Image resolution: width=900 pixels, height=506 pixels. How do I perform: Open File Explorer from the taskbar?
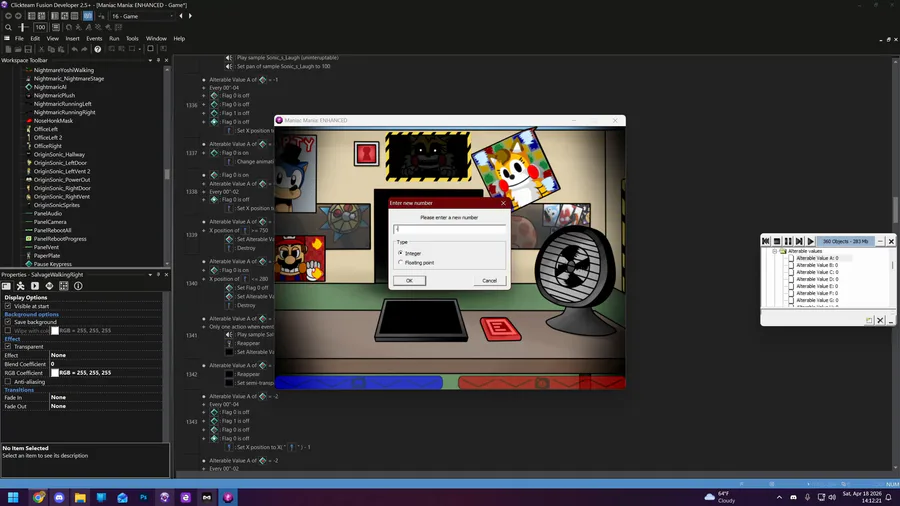pos(80,497)
